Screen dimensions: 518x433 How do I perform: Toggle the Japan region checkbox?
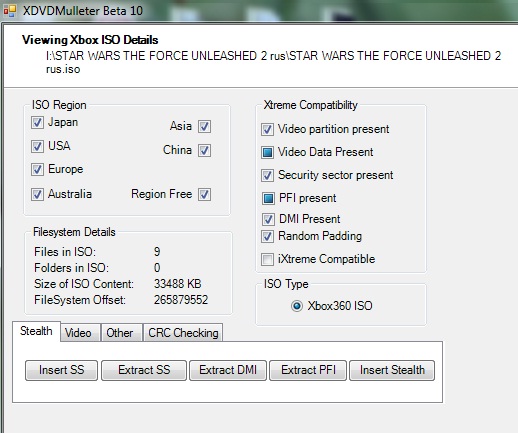point(37,122)
